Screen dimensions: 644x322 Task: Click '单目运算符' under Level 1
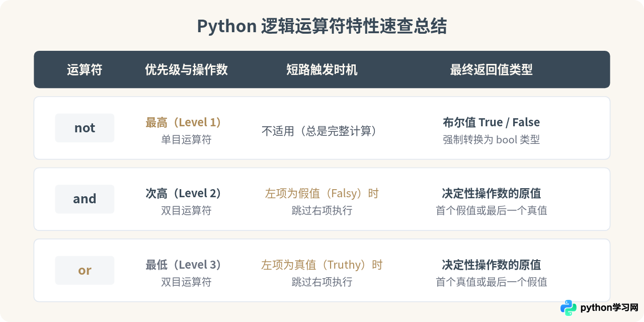click(x=186, y=139)
